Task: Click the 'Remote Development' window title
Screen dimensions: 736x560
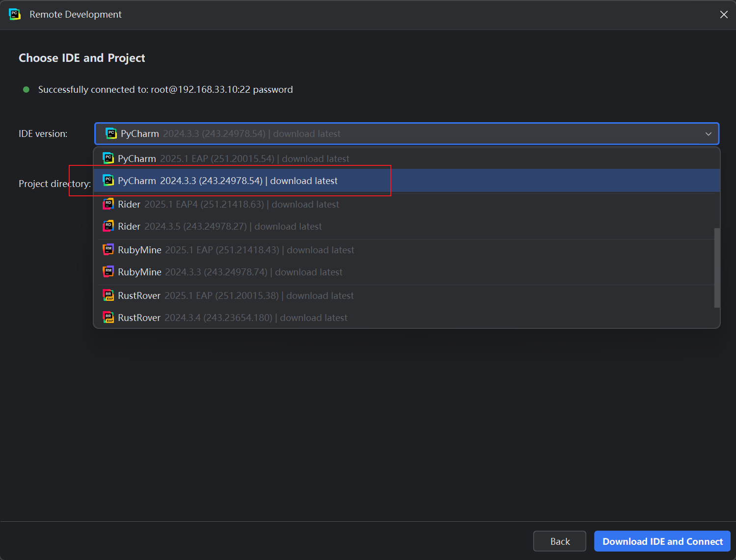Action: coord(76,14)
